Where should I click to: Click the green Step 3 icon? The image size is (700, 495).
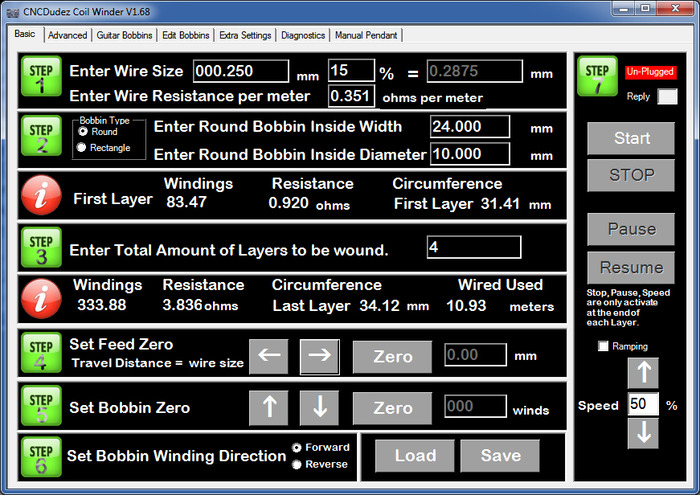pyautogui.click(x=41, y=248)
